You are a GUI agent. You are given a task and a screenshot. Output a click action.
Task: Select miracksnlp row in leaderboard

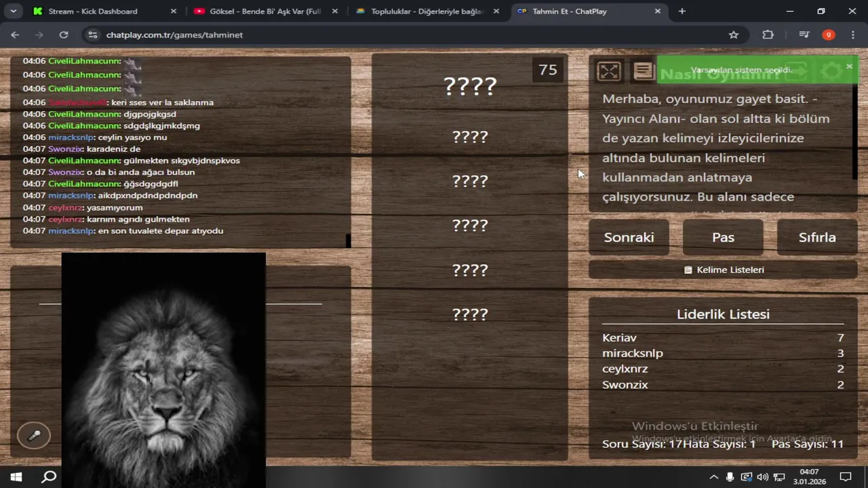tap(723, 353)
